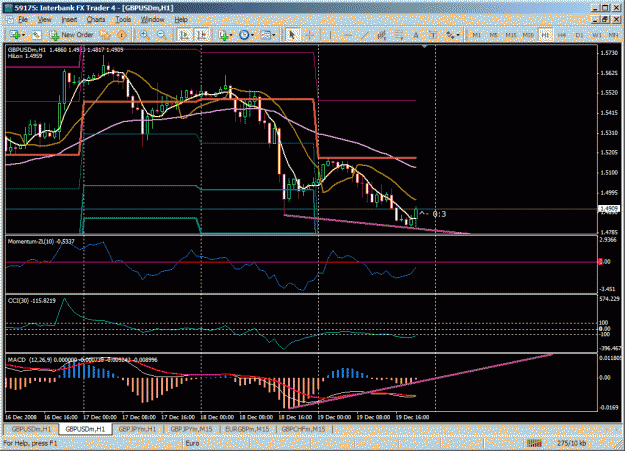Expand the Arrows objects dropdown arrow
This screenshot has height=451, width=625.
click(458, 35)
